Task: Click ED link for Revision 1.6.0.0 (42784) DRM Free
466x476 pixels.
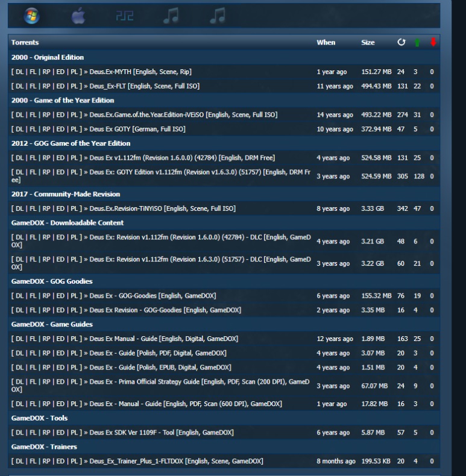Action: (60, 158)
